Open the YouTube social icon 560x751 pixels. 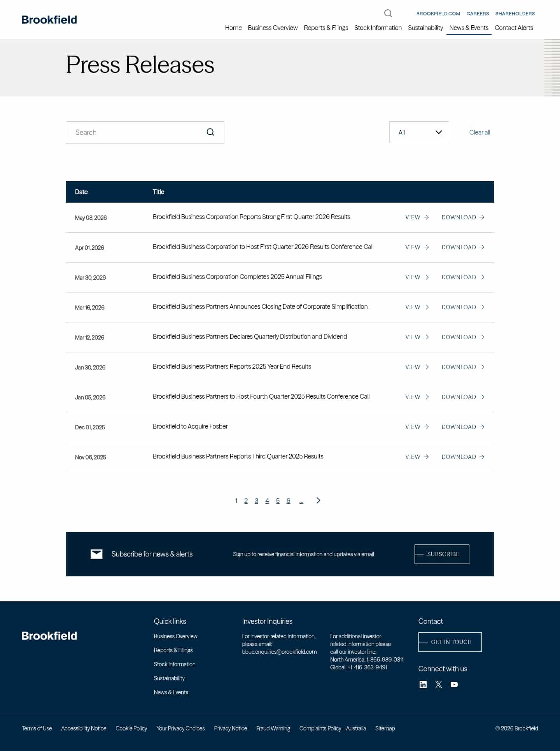pyautogui.click(x=454, y=684)
